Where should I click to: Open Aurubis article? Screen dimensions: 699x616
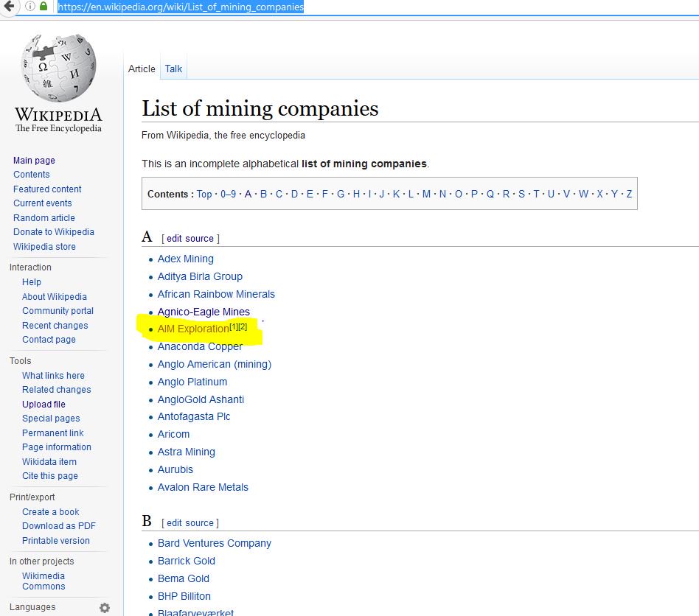pyautogui.click(x=175, y=470)
